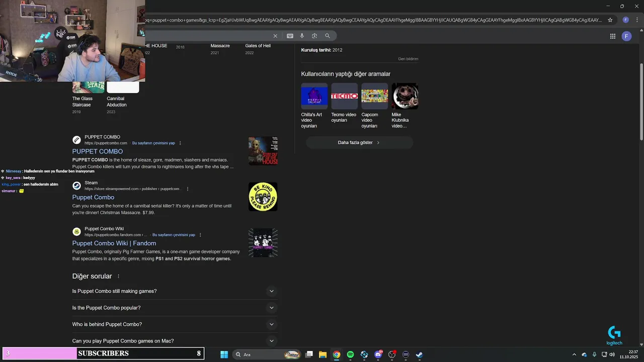Open the Steam 'Puppet Combo' result link

tap(93, 198)
